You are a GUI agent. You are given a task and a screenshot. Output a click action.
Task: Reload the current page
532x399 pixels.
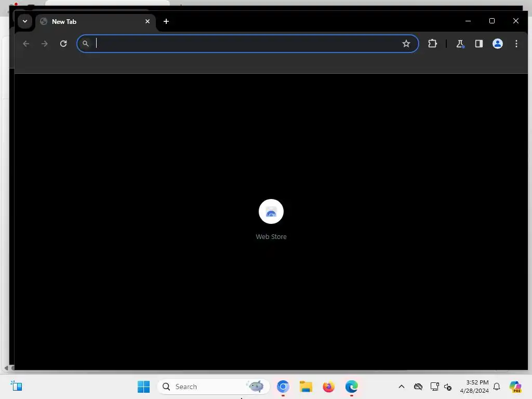[x=63, y=44]
